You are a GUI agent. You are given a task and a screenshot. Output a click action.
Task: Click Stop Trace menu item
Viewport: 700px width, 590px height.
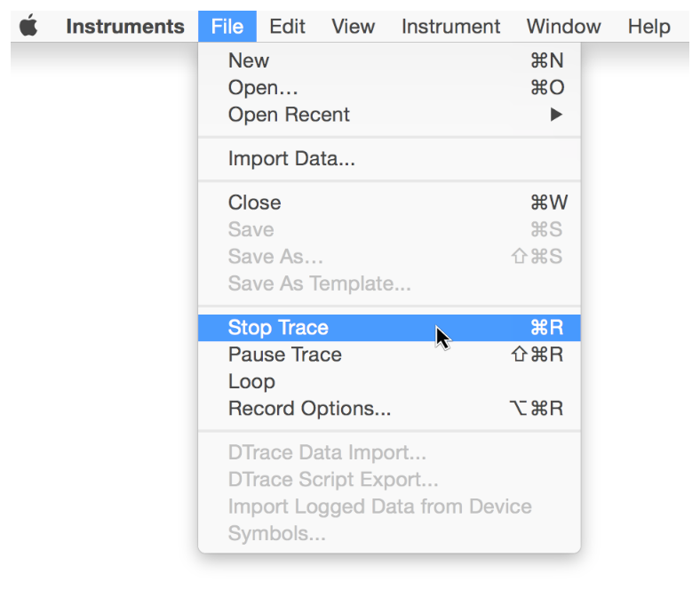coord(278,328)
